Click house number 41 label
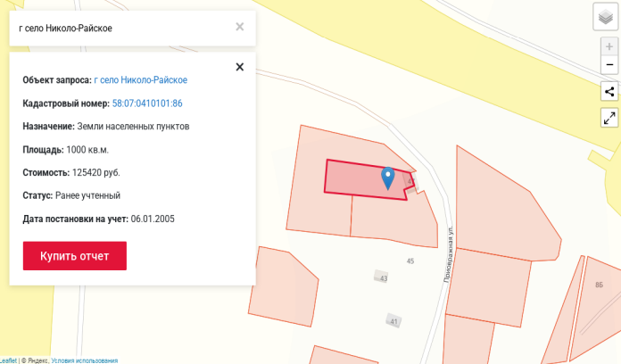 393,320
